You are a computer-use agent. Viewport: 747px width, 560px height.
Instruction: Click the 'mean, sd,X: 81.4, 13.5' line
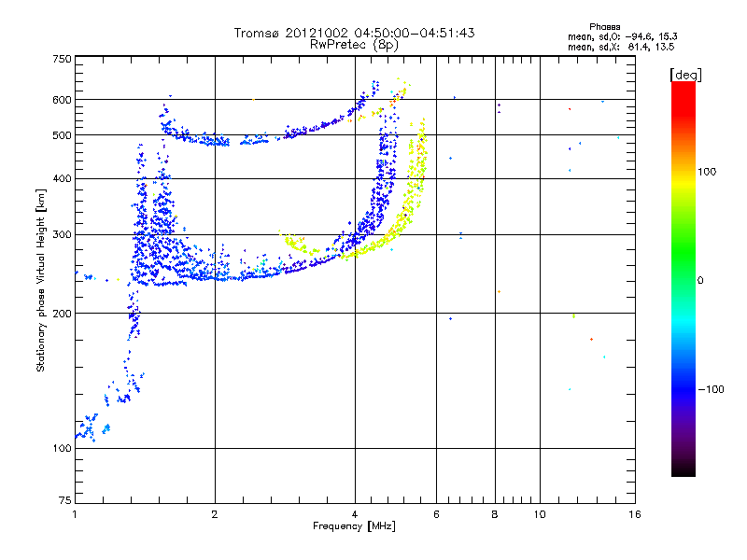[621, 47]
